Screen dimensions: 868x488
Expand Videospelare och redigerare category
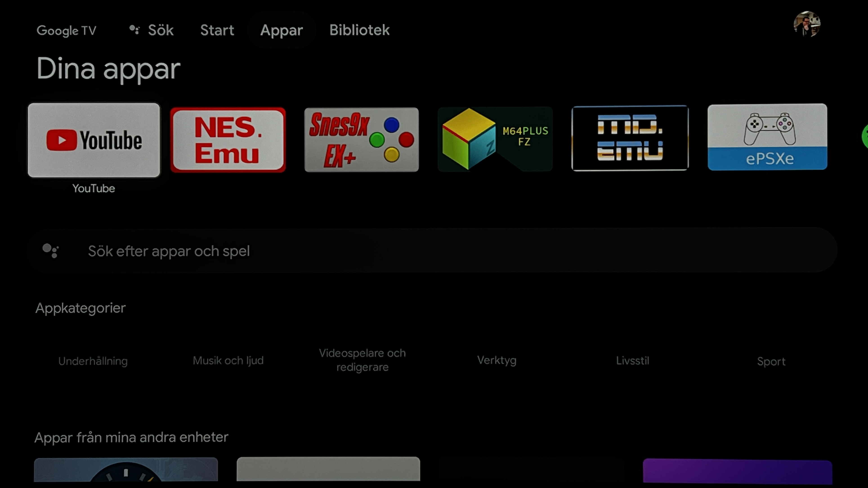pyautogui.click(x=362, y=360)
